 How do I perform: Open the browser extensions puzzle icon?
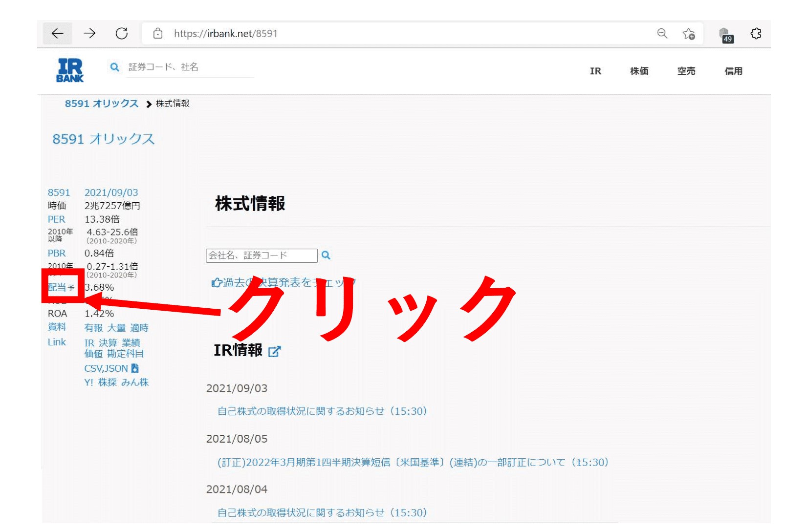[x=756, y=33]
